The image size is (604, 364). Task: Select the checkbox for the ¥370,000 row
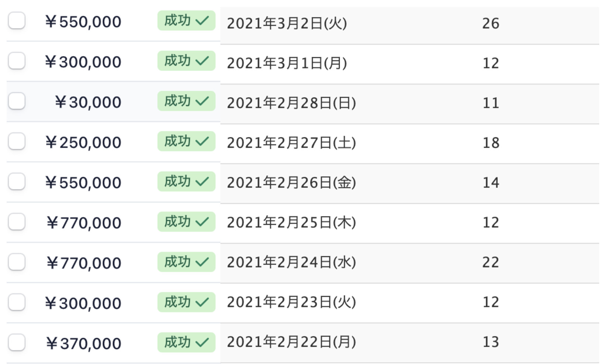pyautogui.click(x=17, y=343)
